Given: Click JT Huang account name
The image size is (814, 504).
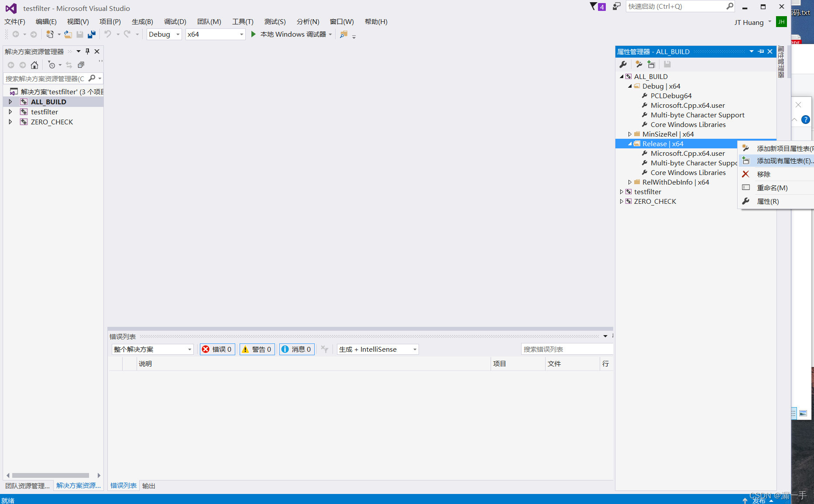Looking at the screenshot, I should coord(749,22).
